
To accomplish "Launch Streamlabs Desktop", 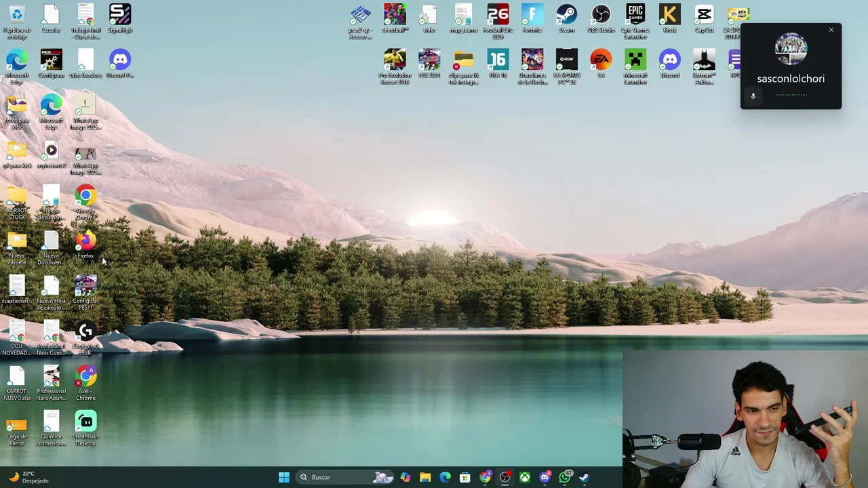I will tap(85, 428).
